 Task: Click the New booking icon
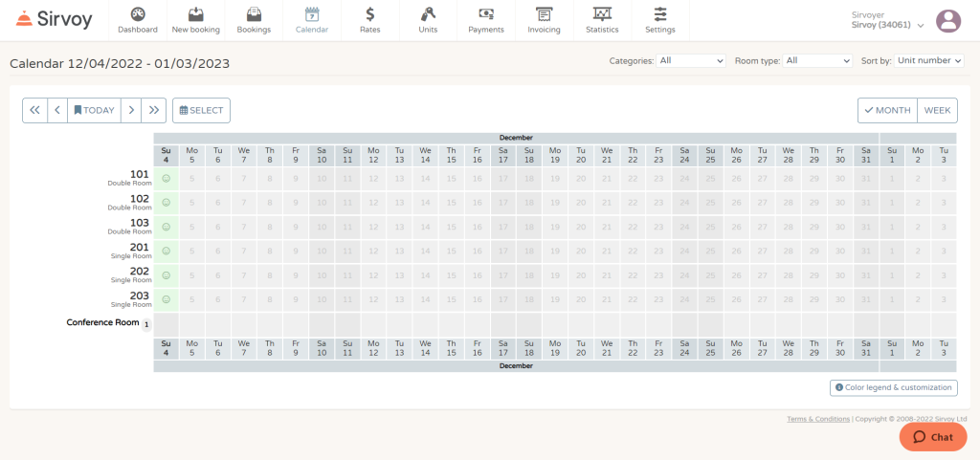point(195,14)
